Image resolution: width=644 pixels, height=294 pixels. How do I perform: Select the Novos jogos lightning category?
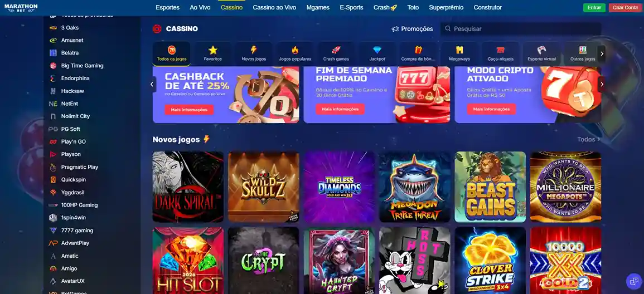[253, 53]
